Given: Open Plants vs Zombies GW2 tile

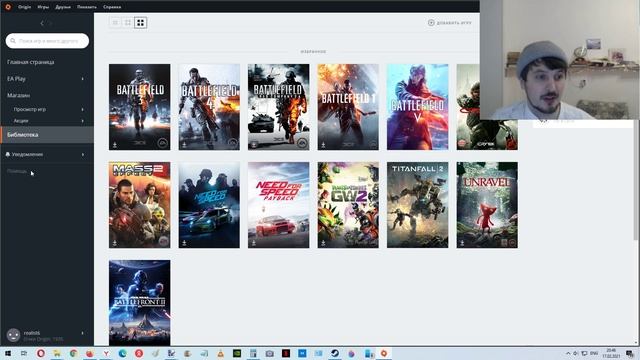Looking at the screenshot, I should pos(348,205).
